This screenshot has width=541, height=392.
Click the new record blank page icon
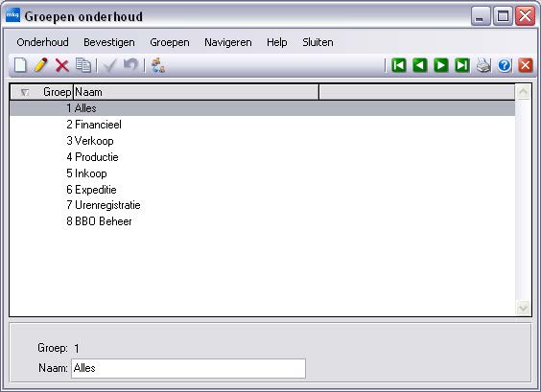(20, 65)
